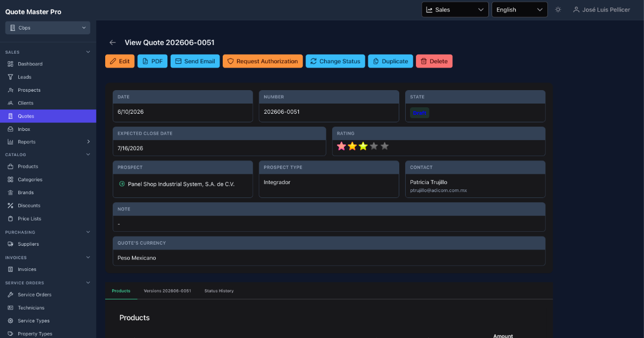Open the Service Orders wrench icon

pos(10,295)
